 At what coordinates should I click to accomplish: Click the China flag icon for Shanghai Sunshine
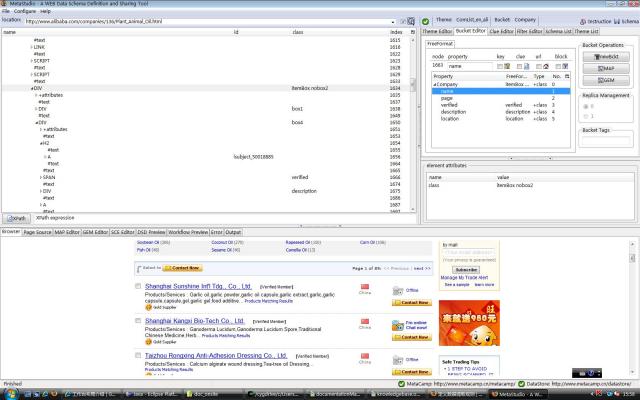point(365,287)
